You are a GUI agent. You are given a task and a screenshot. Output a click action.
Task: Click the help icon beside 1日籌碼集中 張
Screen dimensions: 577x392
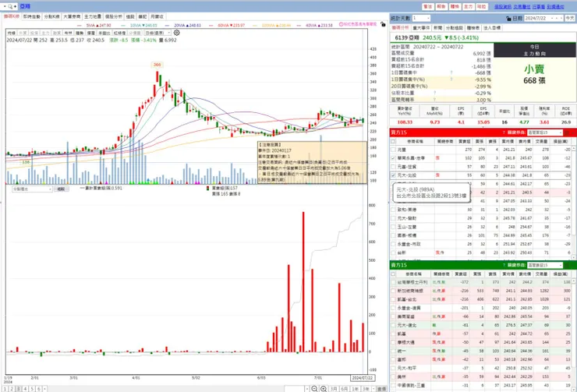coord(451,72)
